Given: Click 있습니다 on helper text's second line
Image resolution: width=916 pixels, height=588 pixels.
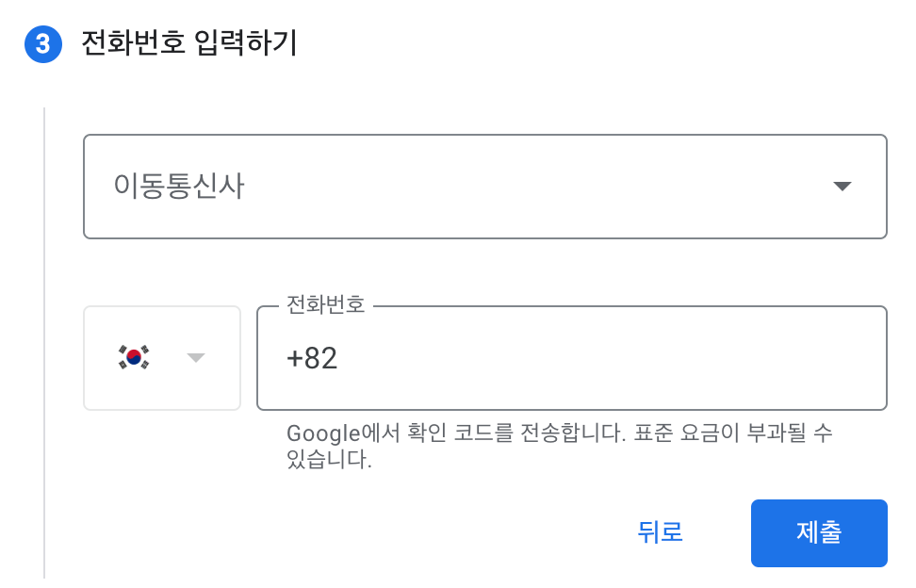Looking at the screenshot, I should point(330,462).
